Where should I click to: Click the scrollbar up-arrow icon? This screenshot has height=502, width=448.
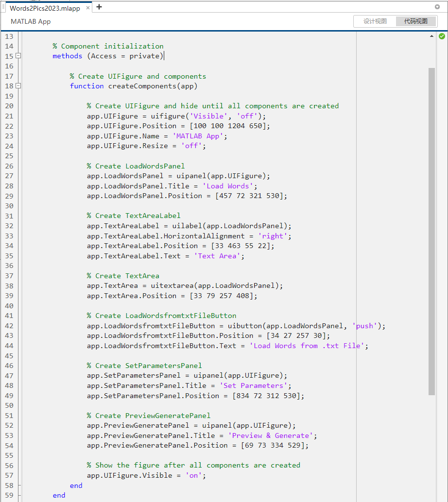pos(431,36)
